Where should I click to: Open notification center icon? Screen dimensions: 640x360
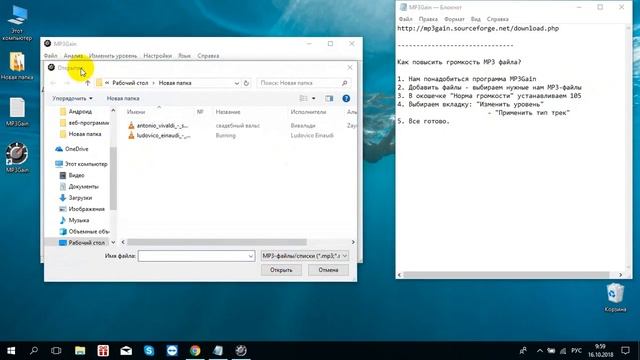point(625,351)
